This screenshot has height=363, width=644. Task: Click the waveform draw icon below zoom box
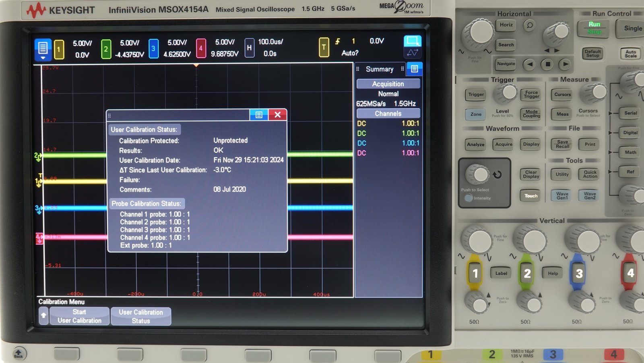click(x=412, y=53)
